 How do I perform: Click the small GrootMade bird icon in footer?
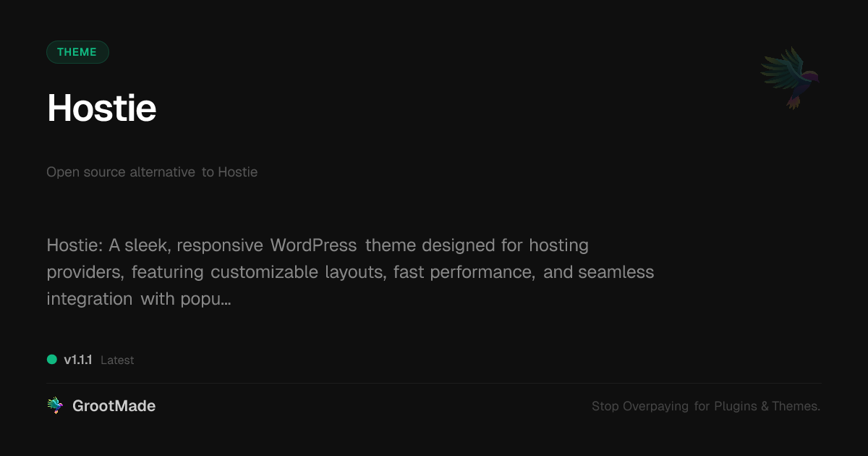click(x=55, y=406)
